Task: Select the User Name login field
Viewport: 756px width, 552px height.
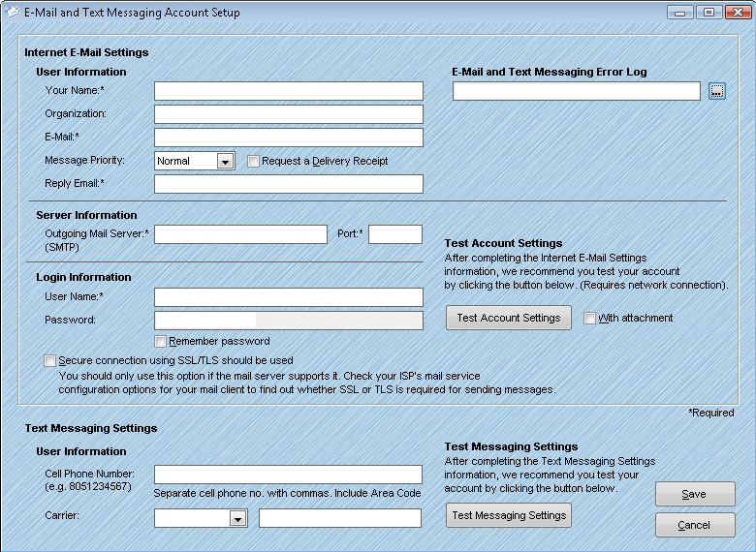Action: pyautogui.click(x=289, y=297)
